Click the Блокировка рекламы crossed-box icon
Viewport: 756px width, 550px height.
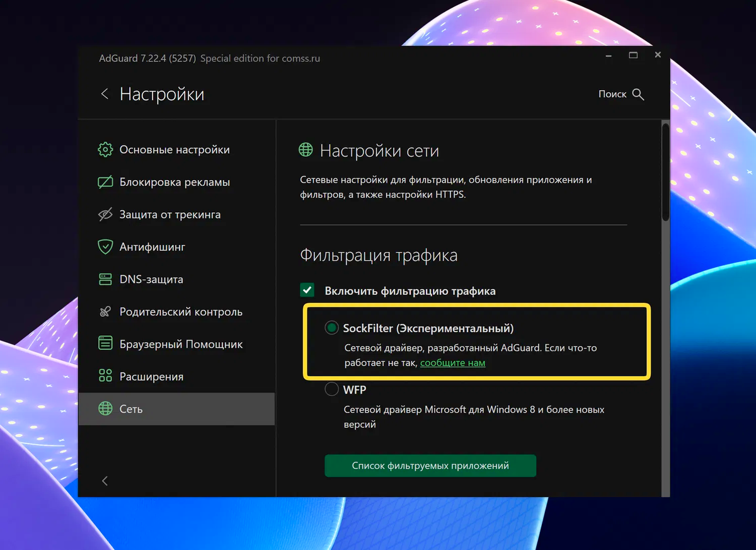[105, 183]
